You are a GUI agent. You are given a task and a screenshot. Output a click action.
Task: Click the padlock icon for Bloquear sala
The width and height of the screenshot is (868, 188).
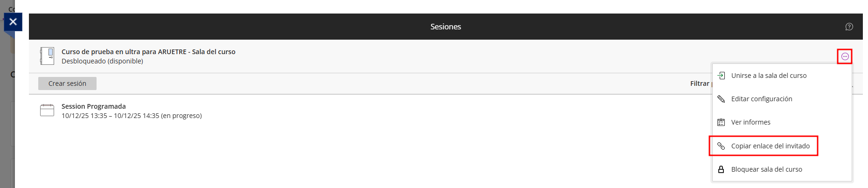721,169
